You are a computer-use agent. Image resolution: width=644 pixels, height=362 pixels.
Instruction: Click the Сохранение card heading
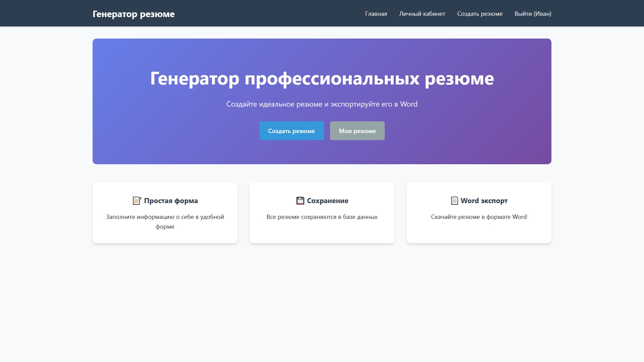327,201
